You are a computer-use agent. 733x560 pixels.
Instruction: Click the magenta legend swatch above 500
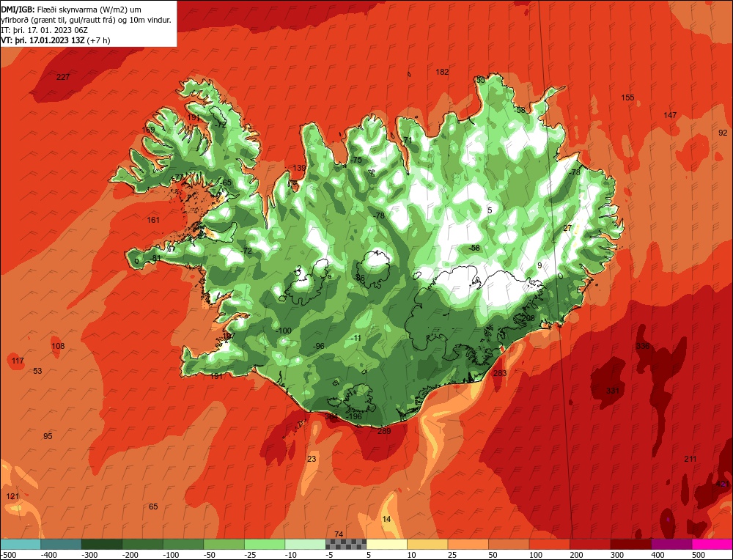pyautogui.click(x=712, y=544)
